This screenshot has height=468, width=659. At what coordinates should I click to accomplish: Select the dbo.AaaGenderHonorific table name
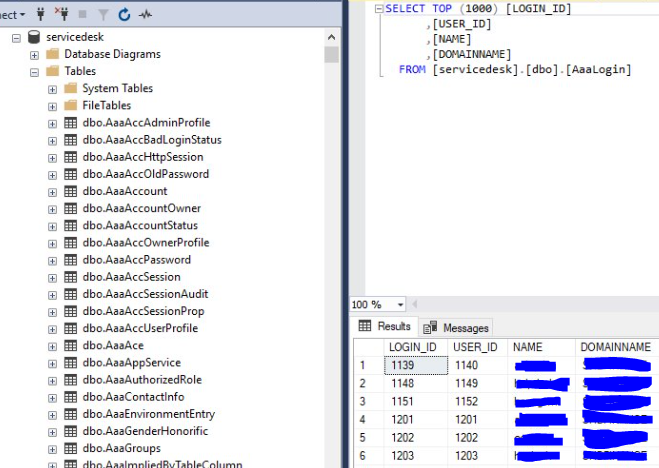click(x=145, y=431)
